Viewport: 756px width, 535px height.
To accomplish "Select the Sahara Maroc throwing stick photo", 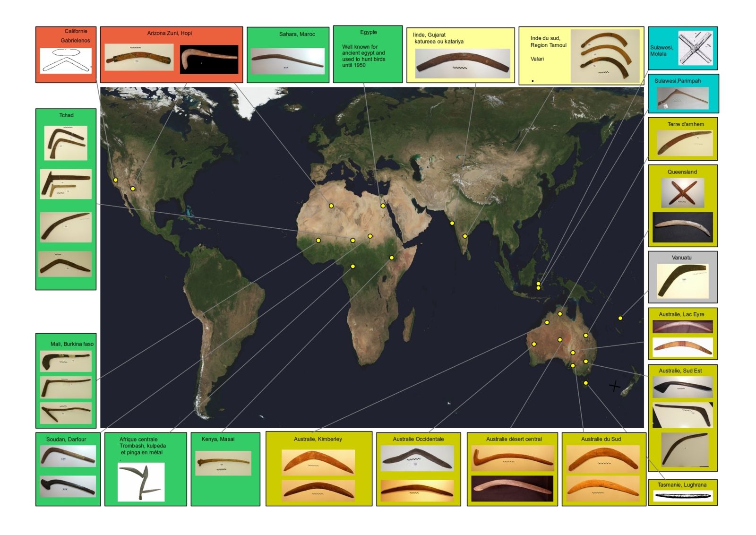I will [x=287, y=61].
